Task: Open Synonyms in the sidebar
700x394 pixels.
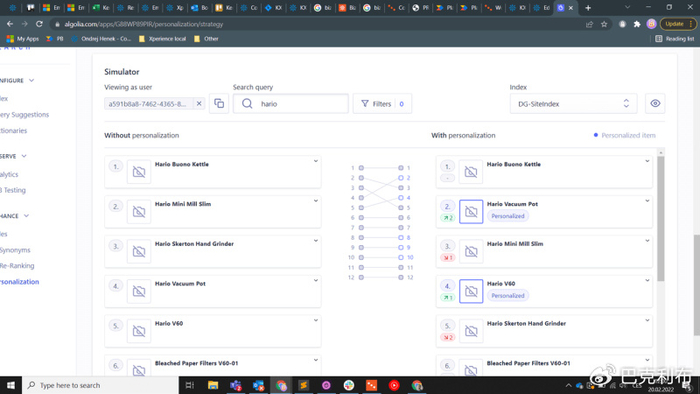Action: (x=15, y=250)
